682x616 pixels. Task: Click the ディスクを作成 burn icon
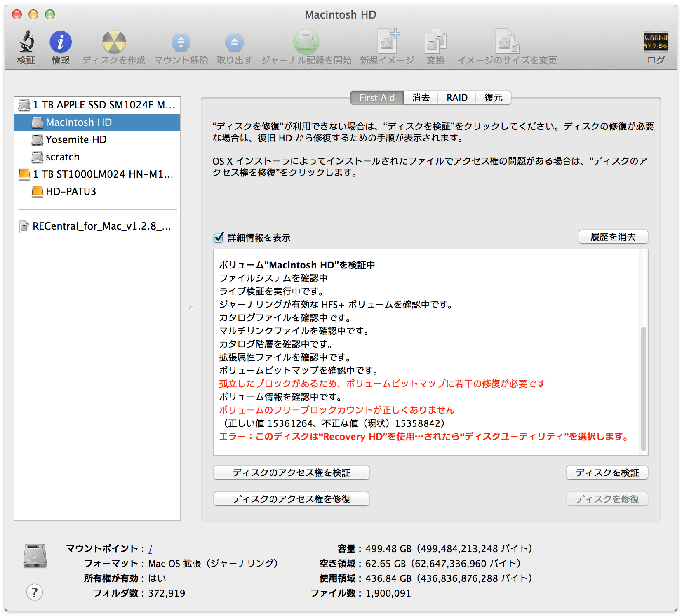[114, 42]
